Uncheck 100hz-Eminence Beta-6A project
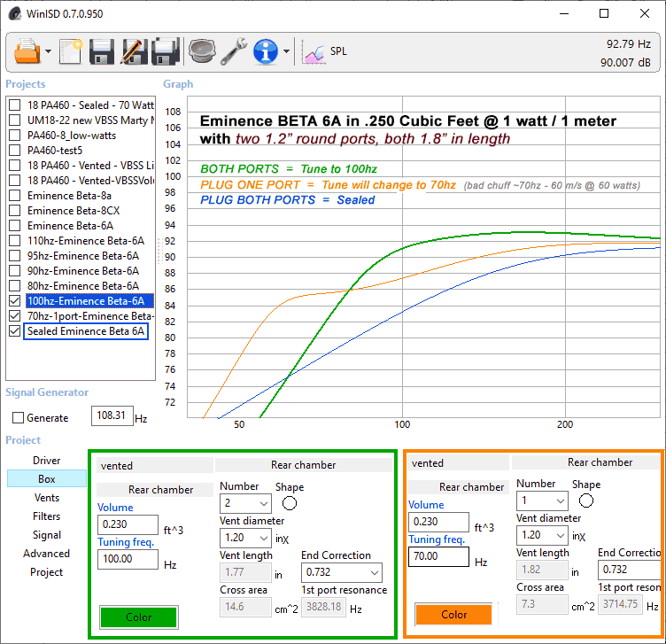666x644 pixels. 15,301
